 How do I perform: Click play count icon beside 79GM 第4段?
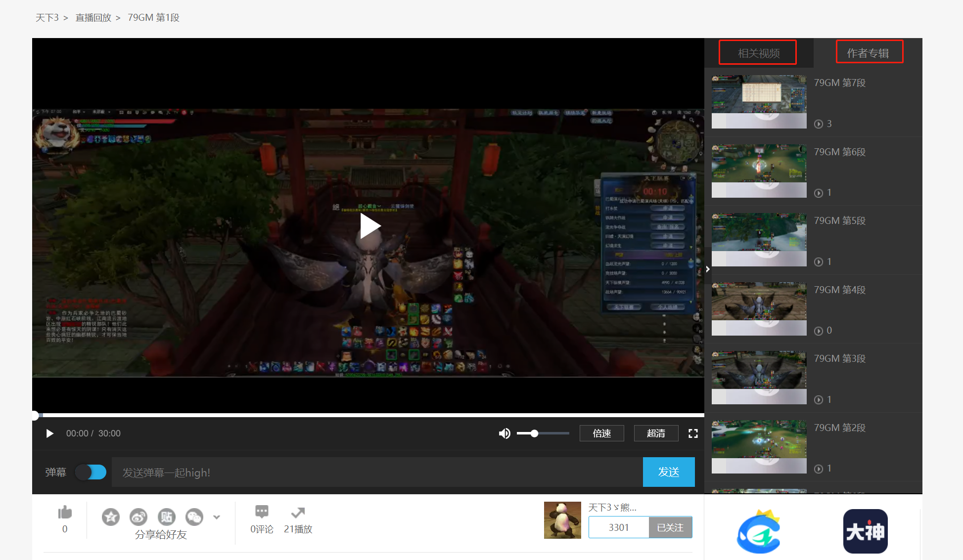(x=819, y=331)
